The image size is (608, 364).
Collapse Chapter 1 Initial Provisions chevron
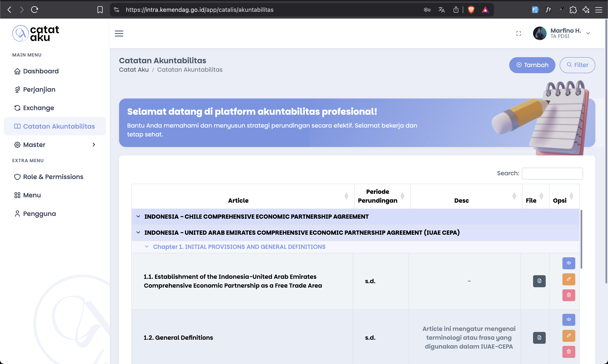point(147,247)
